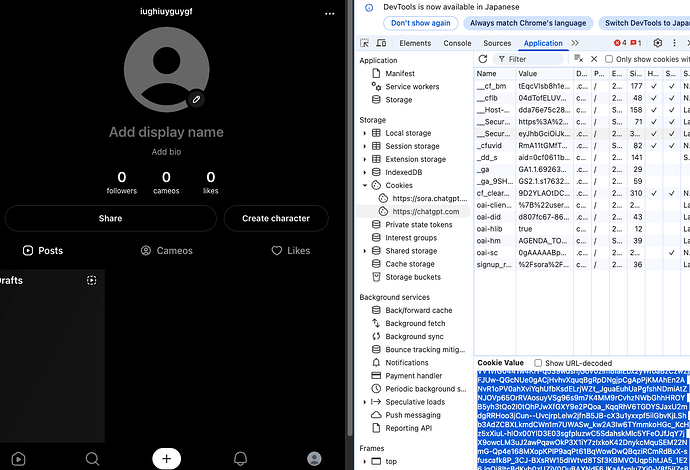The height and width of the screenshot is (470, 690).
Task: Open Notifications background service
Action: pos(407,363)
